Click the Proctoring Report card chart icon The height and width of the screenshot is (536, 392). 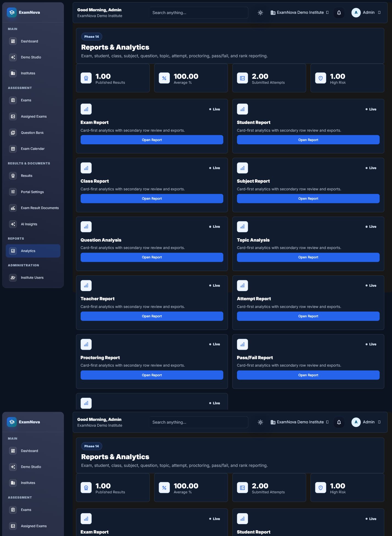[86, 344]
